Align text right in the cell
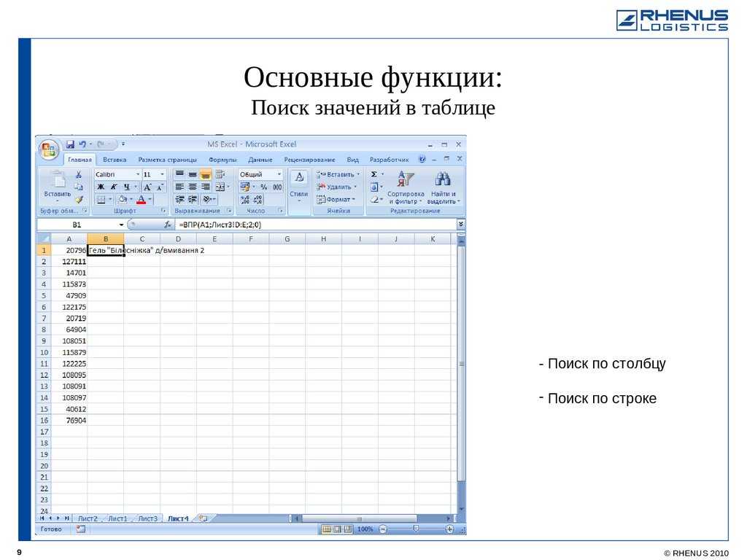The width and height of the screenshot is (747, 560). point(205,187)
